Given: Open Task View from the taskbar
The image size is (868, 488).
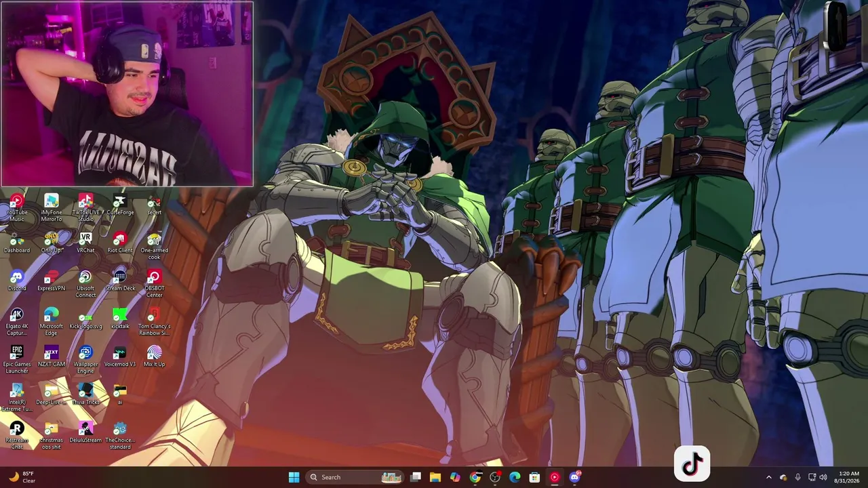Looking at the screenshot, I should pyautogui.click(x=416, y=477).
